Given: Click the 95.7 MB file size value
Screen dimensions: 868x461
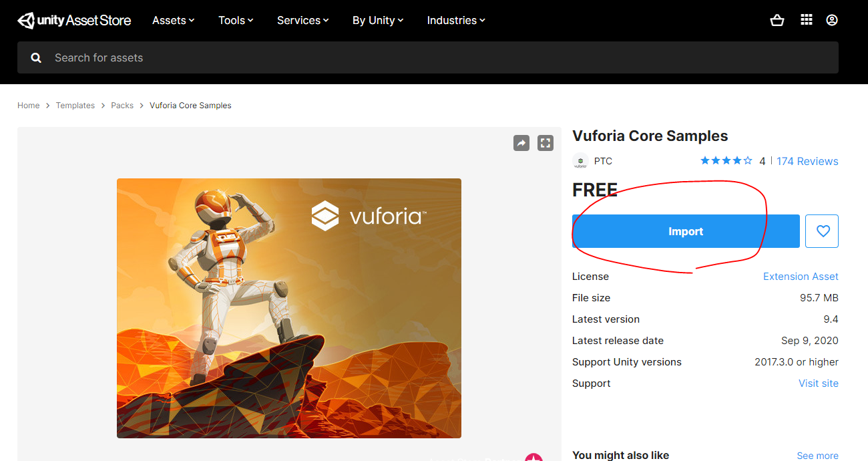Looking at the screenshot, I should (819, 298).
